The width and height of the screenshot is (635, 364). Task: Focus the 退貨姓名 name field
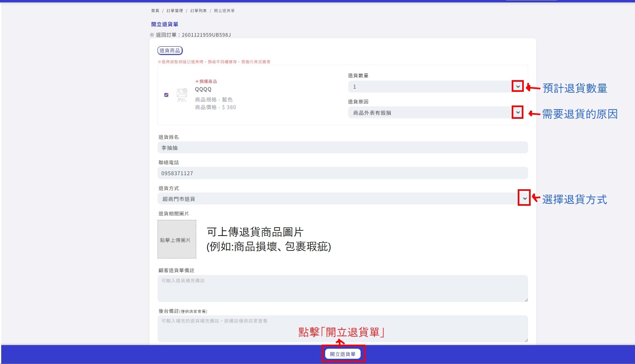click(x=343, y=147)
